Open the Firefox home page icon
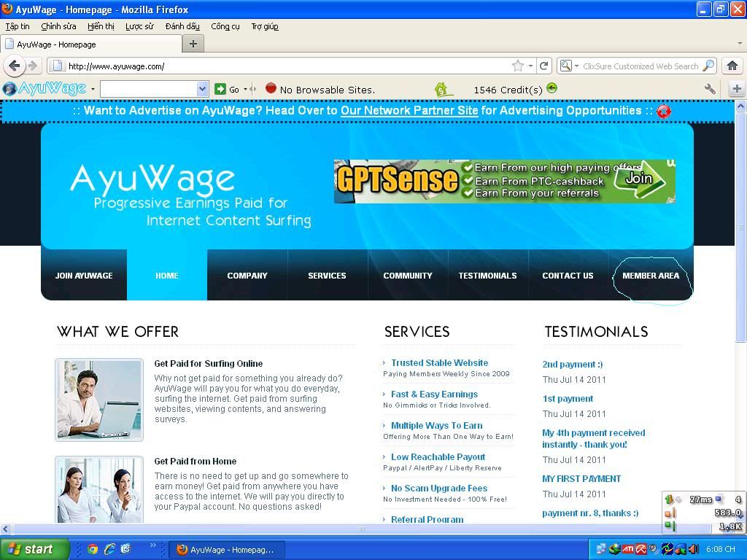Image resolution: width=747 pixels, height=560 pixels. (732, 66)
